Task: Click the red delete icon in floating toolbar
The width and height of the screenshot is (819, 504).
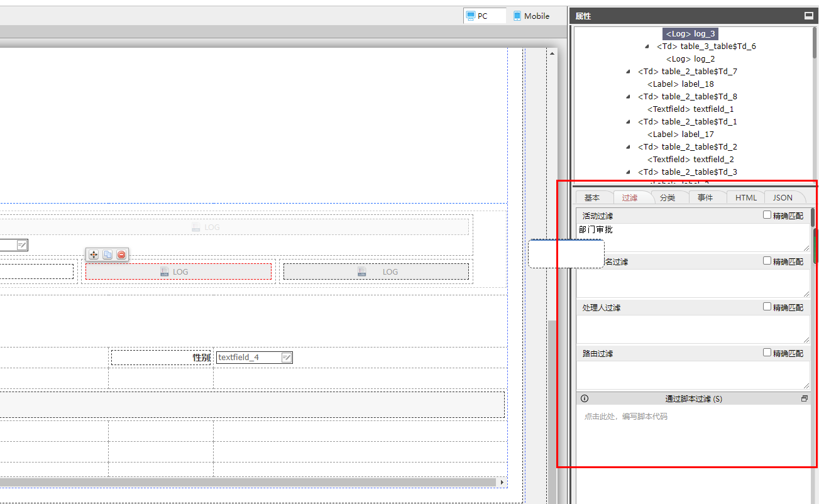Action: [x=121, y=255]
